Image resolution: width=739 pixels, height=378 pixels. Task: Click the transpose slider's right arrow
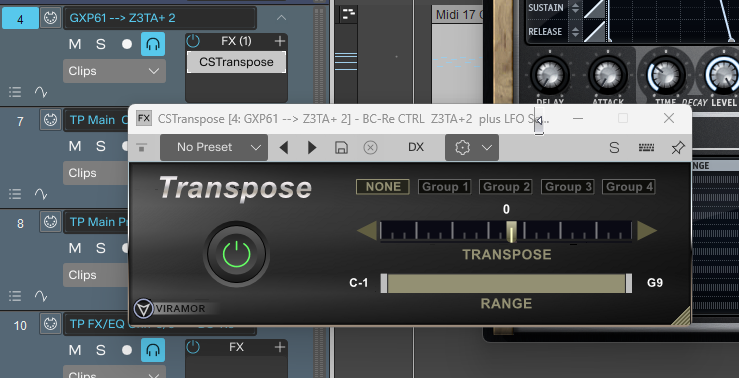pos(647,231)
